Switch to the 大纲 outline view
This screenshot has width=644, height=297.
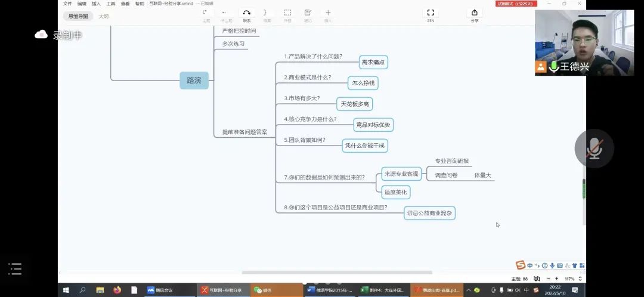(x=104, y=17)
